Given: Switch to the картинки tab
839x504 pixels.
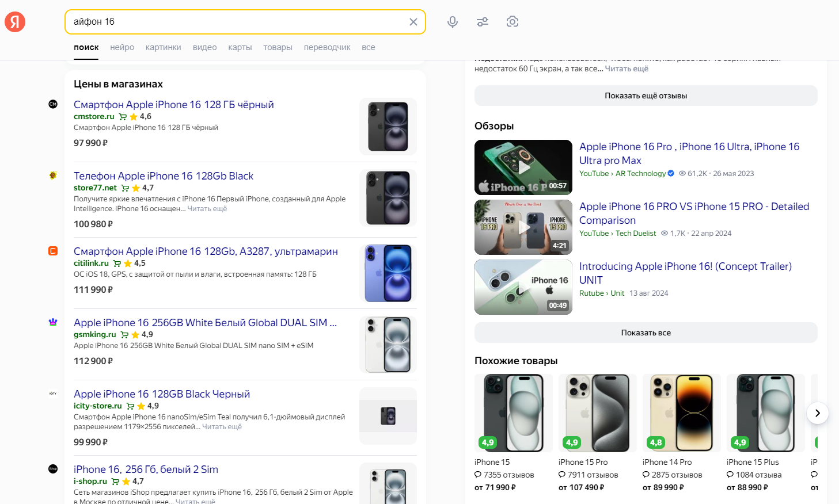Looking at the screenshot, I should pos(164,47).
